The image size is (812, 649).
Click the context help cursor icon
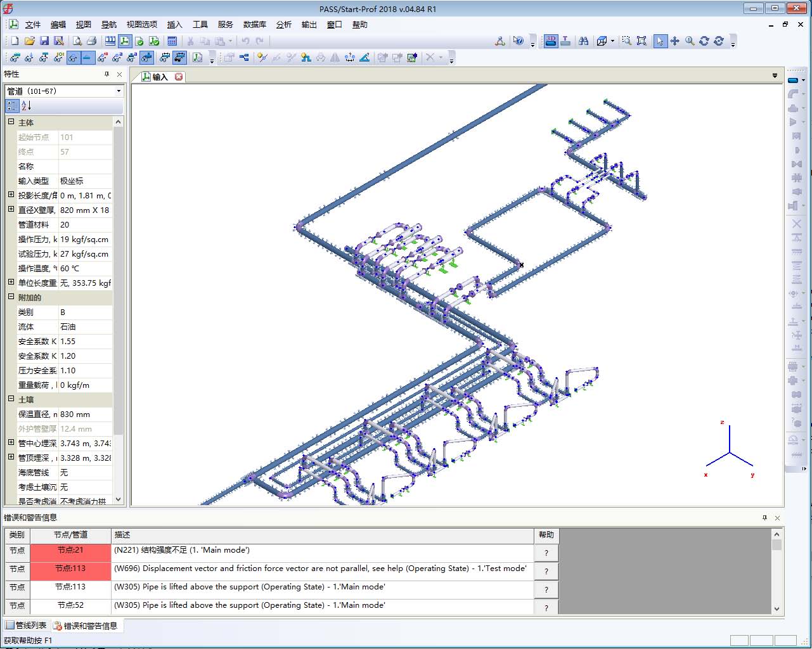click(x=519, y=41)
